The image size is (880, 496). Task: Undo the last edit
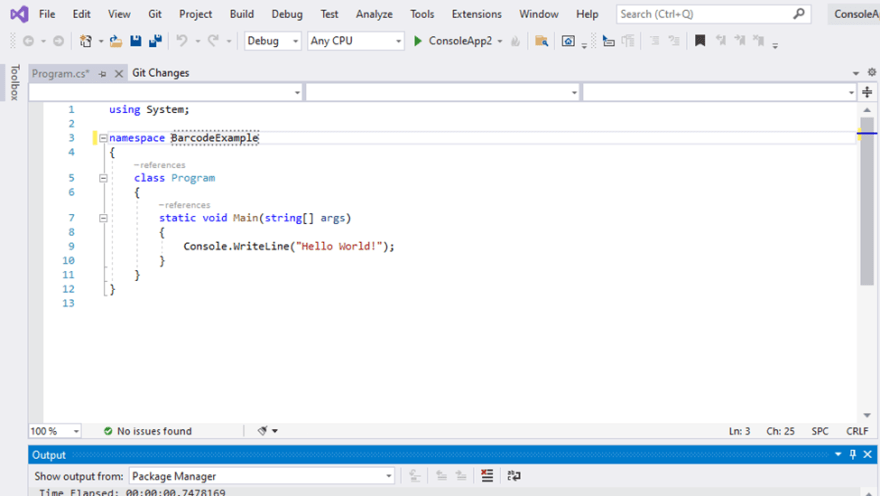pos(182,41)
